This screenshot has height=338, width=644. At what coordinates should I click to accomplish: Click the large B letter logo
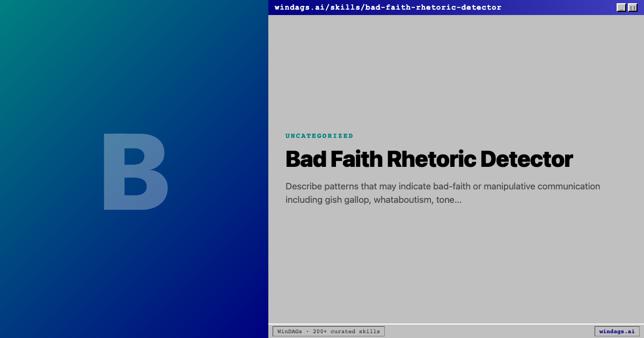pos(135,172)
